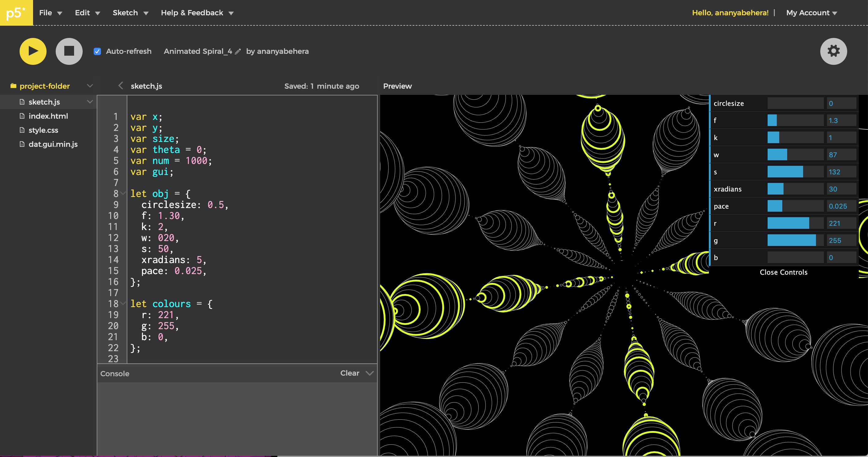Open the Sketch menu

pyautogui.click(x=130, y=13)
